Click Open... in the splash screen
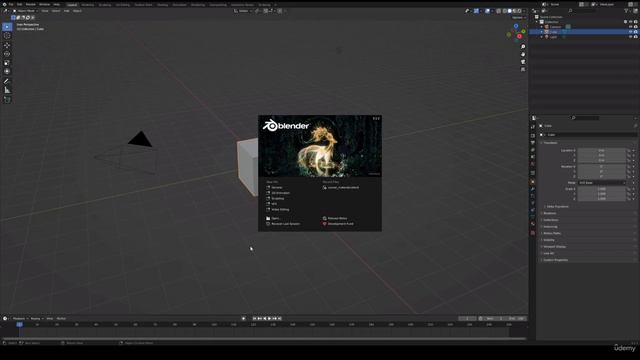 [x=276, y=218]
